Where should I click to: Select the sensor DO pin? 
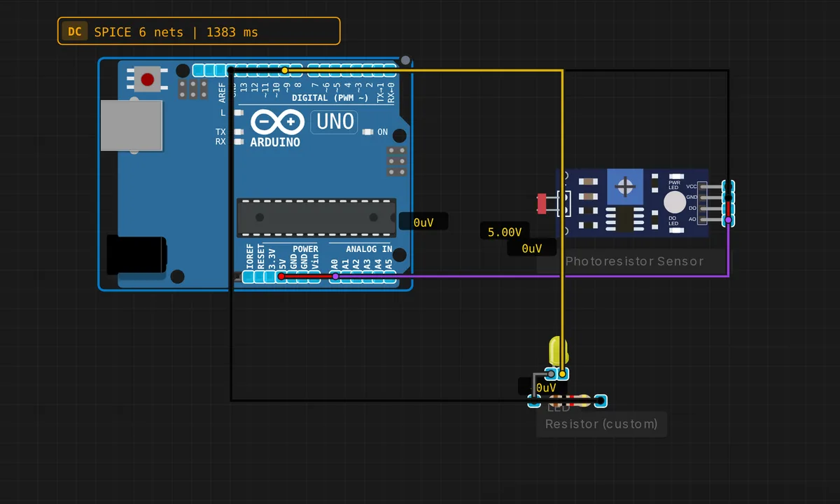tap(728, 209)
